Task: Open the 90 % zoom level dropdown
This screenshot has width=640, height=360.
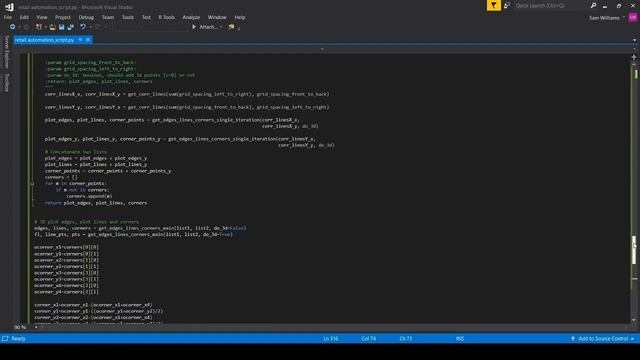Action: (36, 327)
